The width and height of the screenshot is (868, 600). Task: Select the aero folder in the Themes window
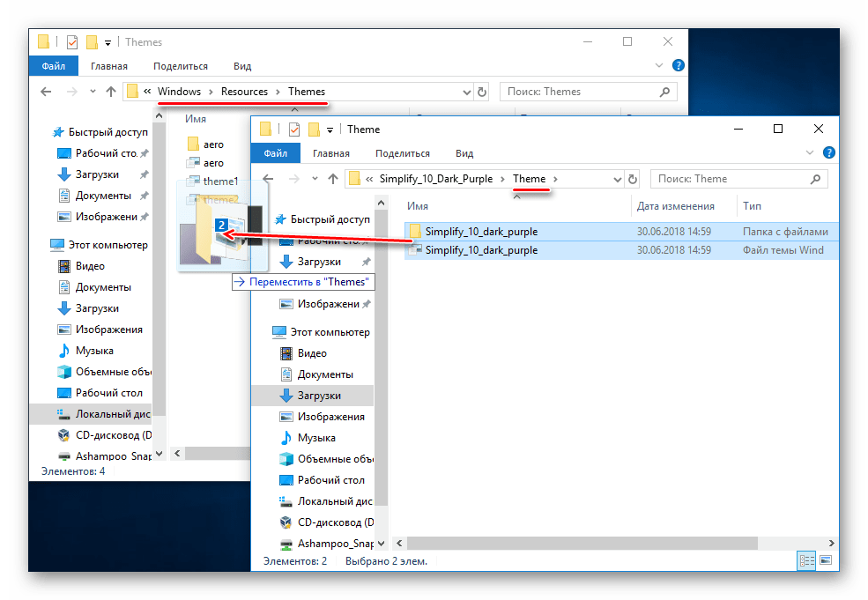(213, 144)
